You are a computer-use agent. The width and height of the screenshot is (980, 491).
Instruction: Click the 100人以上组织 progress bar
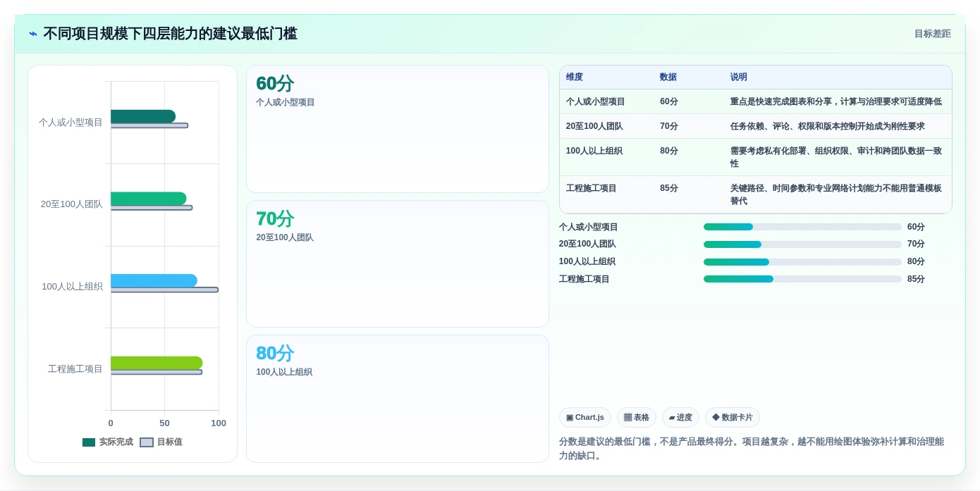click(x=802, y=261)
